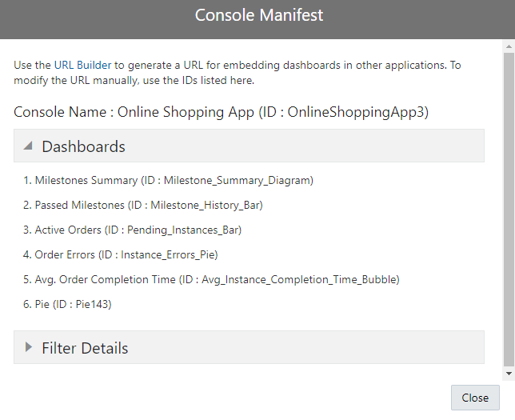Image resolution: width=515 pixels, height=420 pixels.
Task: Click the scrollbar down arrow
Action: point(509,374)
